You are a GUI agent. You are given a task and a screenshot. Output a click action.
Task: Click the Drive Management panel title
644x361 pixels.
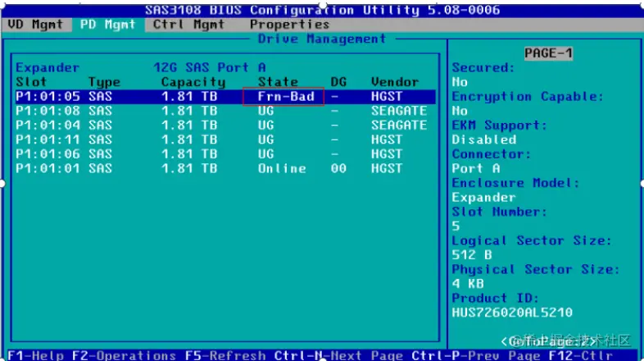coord(321,39)
